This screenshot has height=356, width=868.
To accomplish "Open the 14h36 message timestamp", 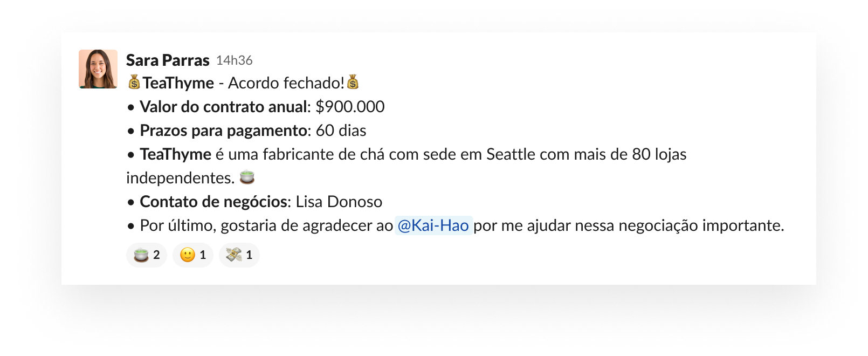I will coord(235,60).
